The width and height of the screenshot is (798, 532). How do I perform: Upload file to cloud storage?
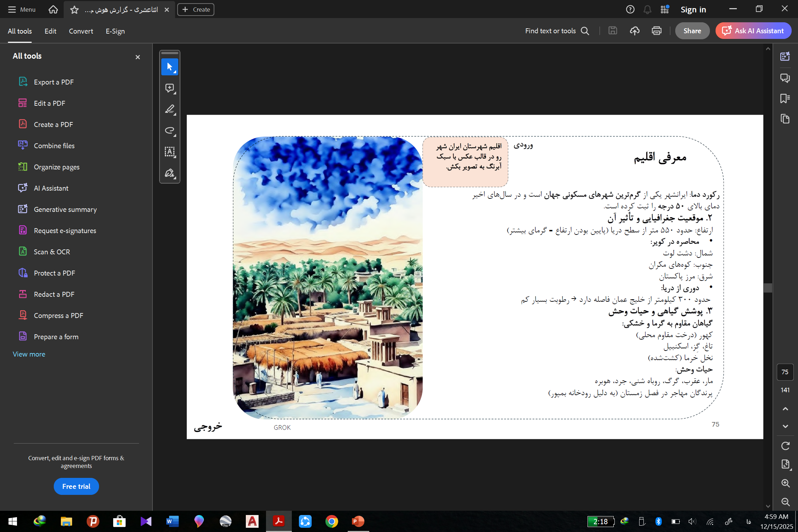point(635,31)
